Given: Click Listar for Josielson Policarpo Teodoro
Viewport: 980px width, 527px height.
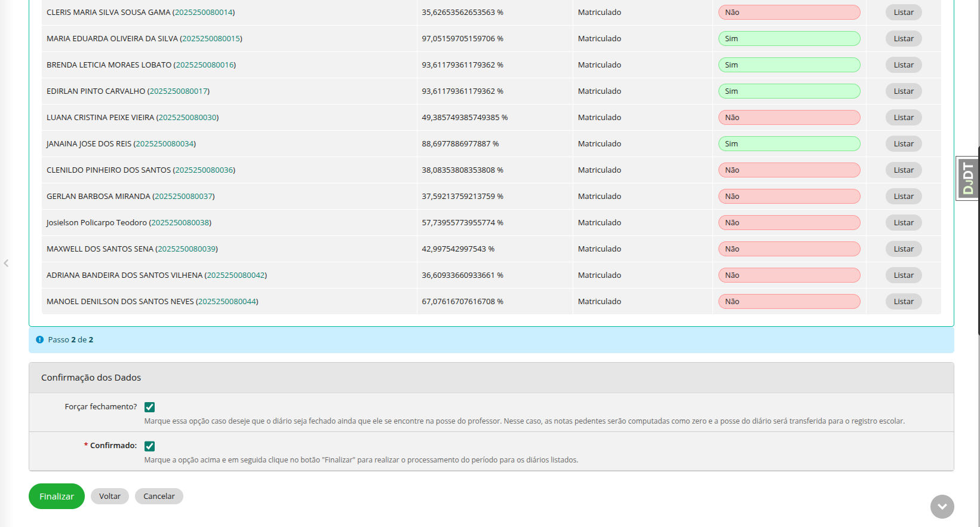Looking at the screenshot, I should click(x=904, y=222).
